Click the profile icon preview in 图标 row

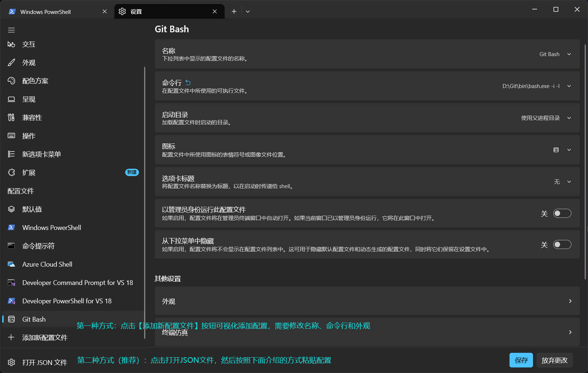556,150
